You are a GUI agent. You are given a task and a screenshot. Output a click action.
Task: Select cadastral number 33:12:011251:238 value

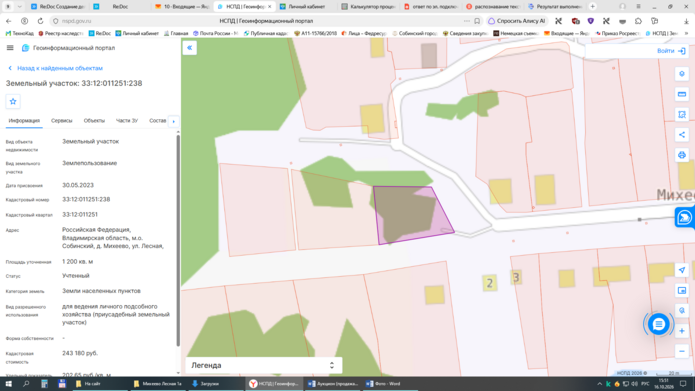click(x=86, y=199)
